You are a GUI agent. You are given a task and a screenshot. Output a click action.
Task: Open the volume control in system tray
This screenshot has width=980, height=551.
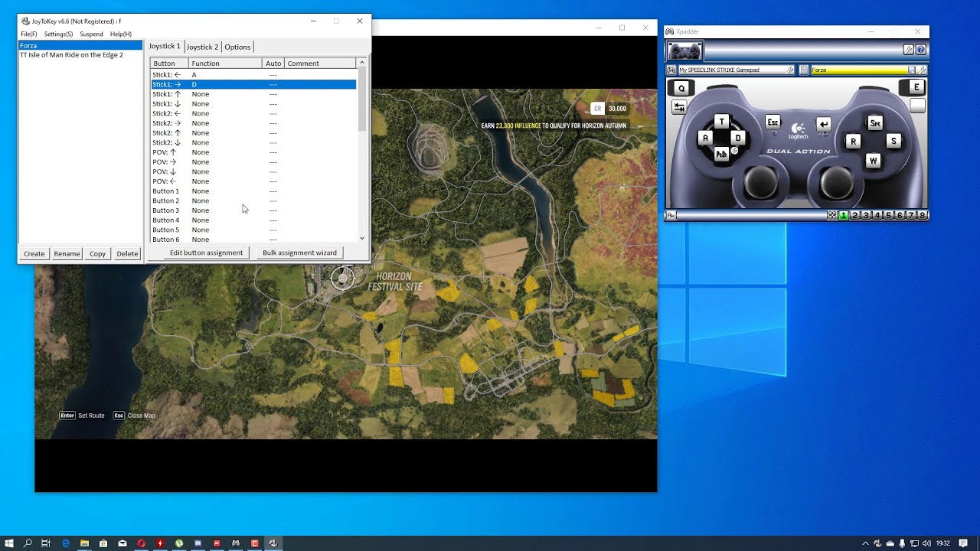[926, 543]
